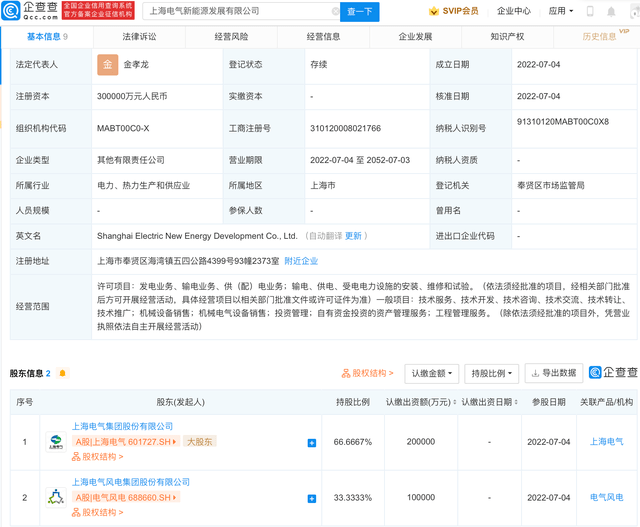Open the 认缴金额 dropdown
Viewport: 640px width, 527px height.
point(431,374)
